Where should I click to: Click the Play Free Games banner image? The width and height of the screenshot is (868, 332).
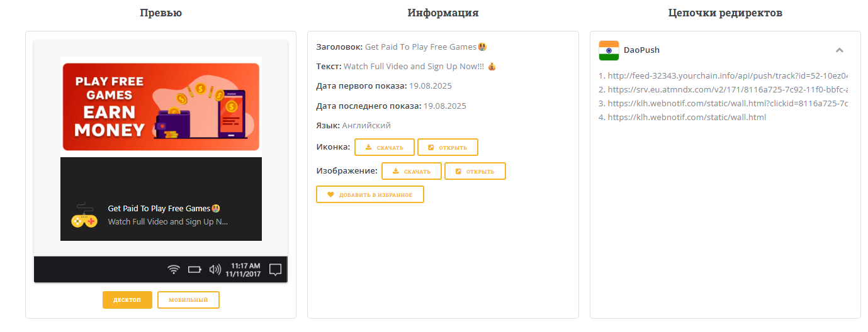tap(161, 106)
